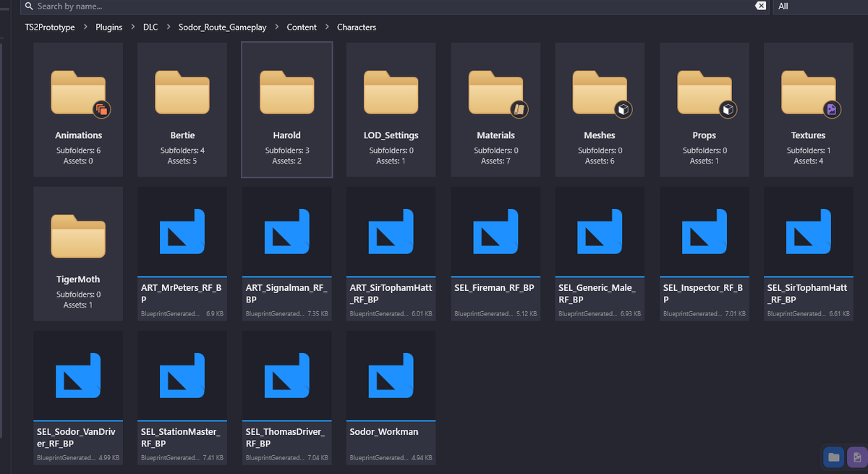Open the Meshes folder
This screenshot has height=474, width=868.
[x=600, y=109]
